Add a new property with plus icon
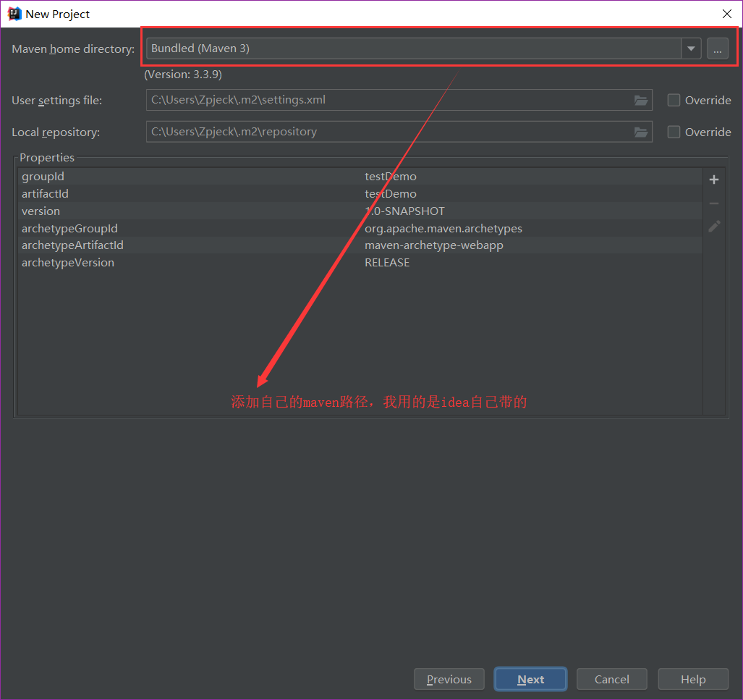 (x=713, y=180)
